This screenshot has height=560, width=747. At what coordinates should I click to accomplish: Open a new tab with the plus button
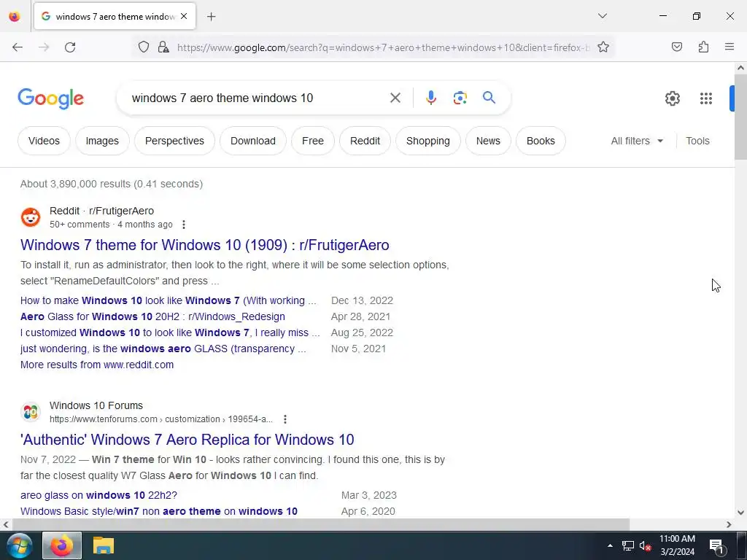[x=212, y=17]
